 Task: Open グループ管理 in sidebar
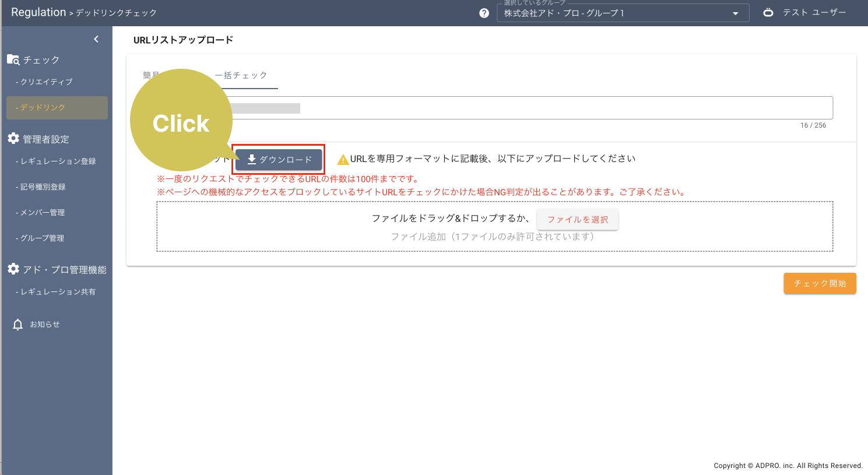[x=43, y=238]
